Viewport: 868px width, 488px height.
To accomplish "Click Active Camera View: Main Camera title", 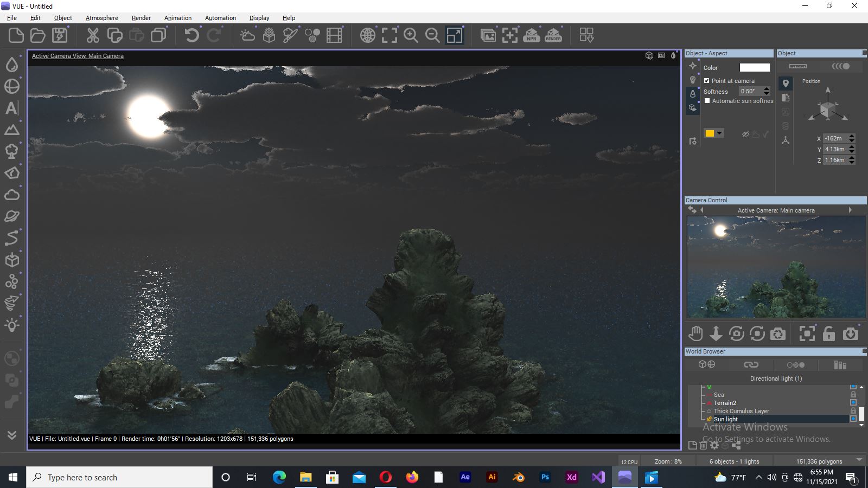I will (x=78, y=56).
